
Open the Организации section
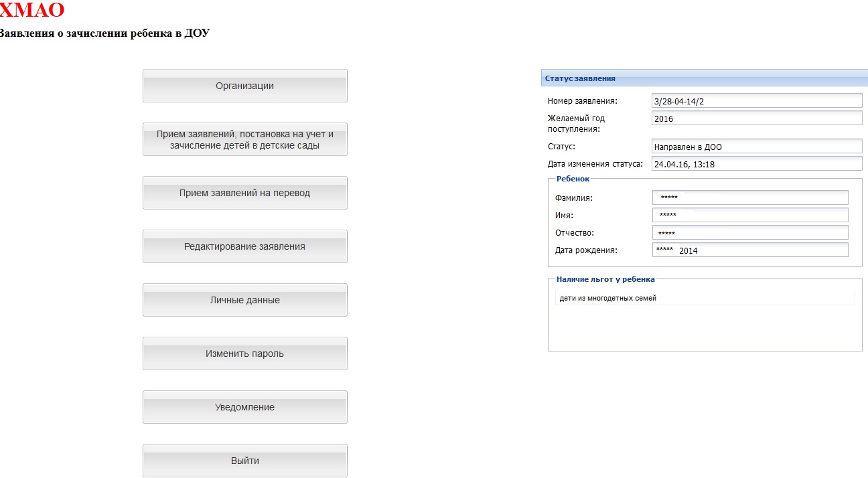point(244,86)
